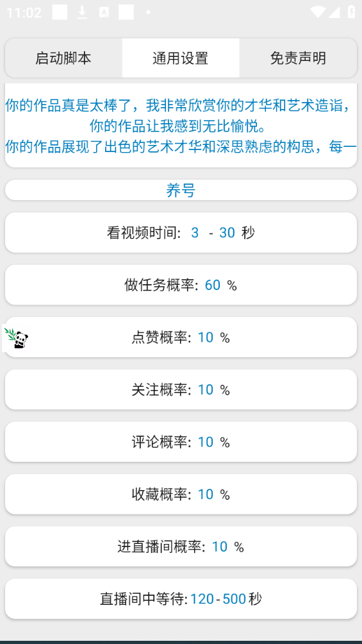Edit minimum video watch time value 3
Image resolution: width=362 pixels, height=644 pixels.
[195, 233]
